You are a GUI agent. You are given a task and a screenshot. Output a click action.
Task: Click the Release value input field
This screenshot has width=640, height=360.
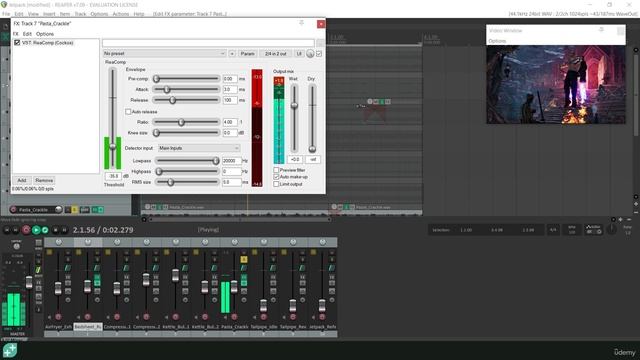pos(230,100)
